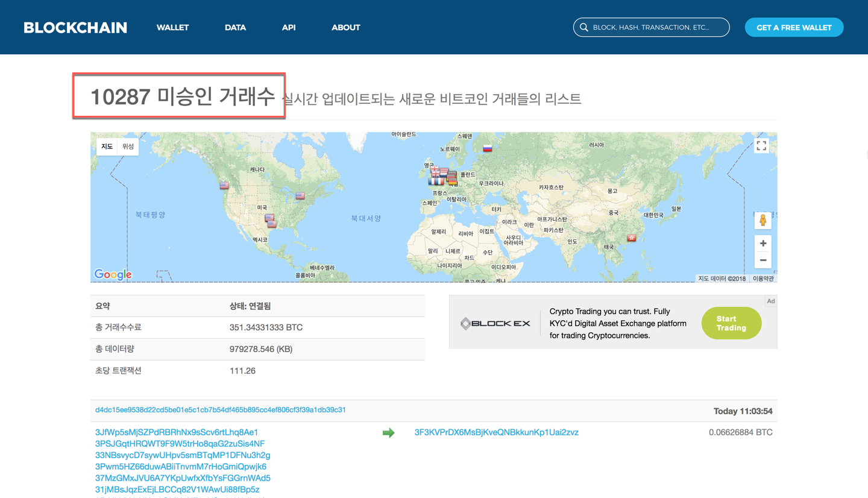This screenshot has width=868, height=498.
Task: Open input address 3JfWp5sMjSZPdRBRhNx9sScv6rtLhq8Ae1
Action: tap(177, 432)
